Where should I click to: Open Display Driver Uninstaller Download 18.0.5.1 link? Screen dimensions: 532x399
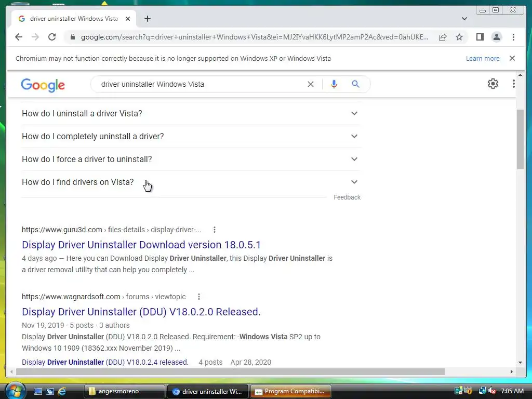coord(141,245)
